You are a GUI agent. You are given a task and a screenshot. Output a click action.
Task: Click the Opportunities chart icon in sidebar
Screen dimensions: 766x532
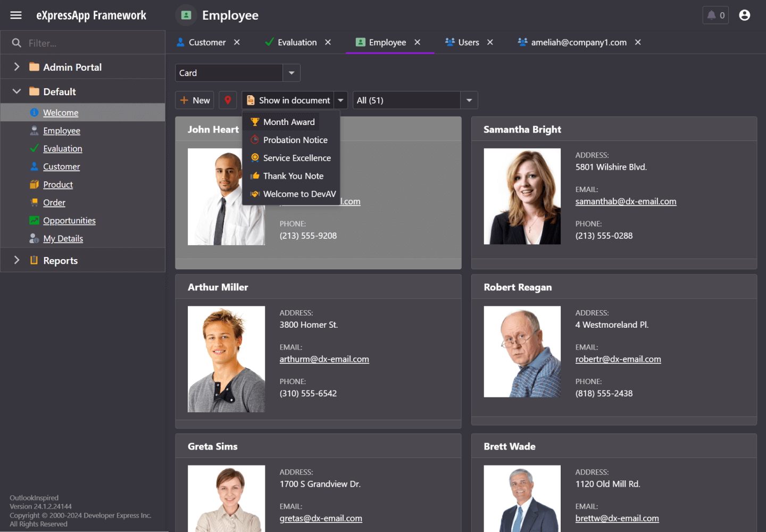point(34,220)
